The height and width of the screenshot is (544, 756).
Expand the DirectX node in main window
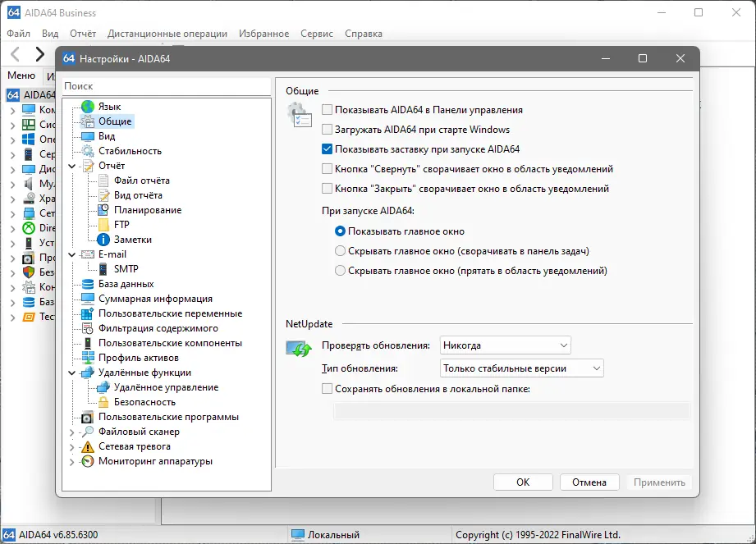(12, 228)
